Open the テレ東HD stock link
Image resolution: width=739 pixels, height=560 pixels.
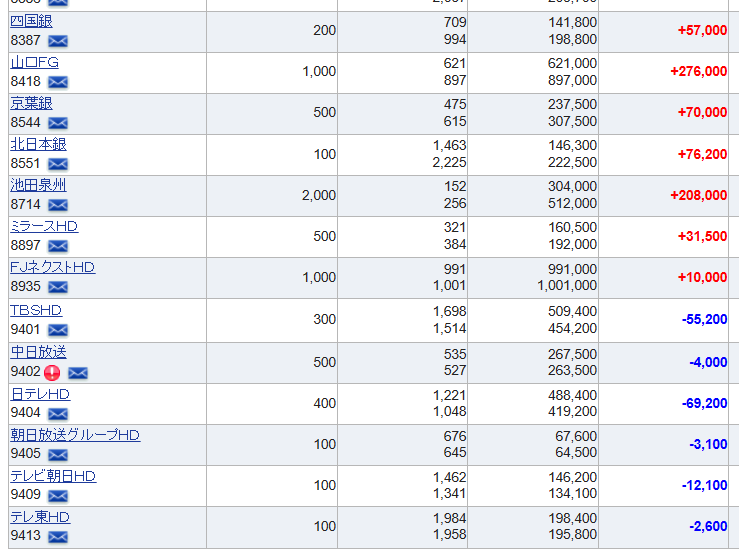(x=41, y=517)
